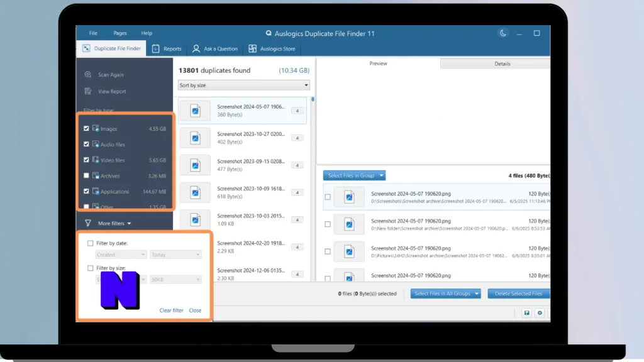Open the File menu
The width and height of the screenshot is (644, 362).
(93, 33)
